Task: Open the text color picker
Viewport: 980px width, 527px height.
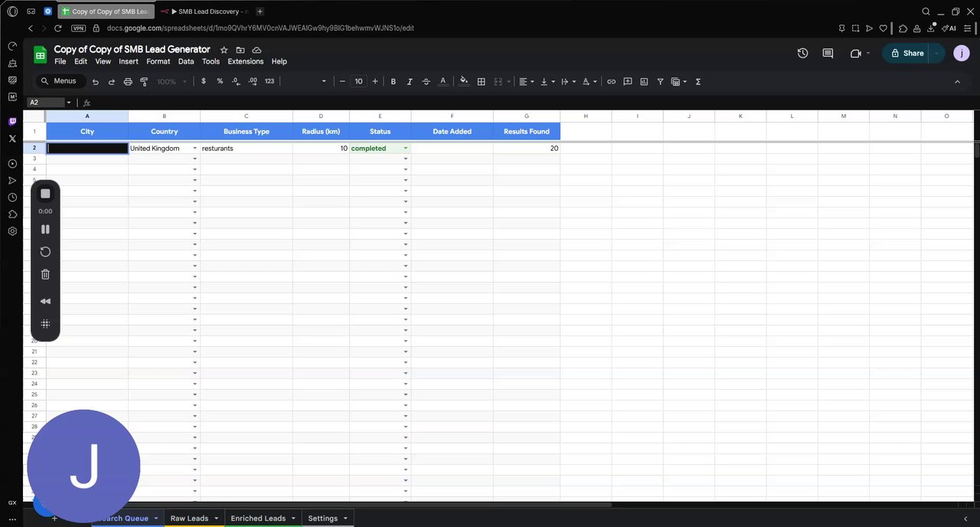Action: pyautogui.click(x=443, y=81)
